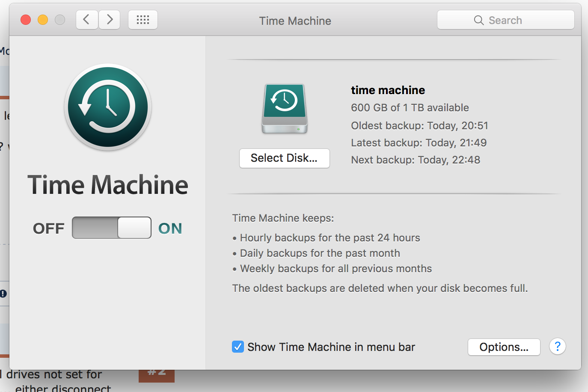Viewport: 588px width, 392px height.
Task: Open the Show All preferences grid
Action: 143,20
